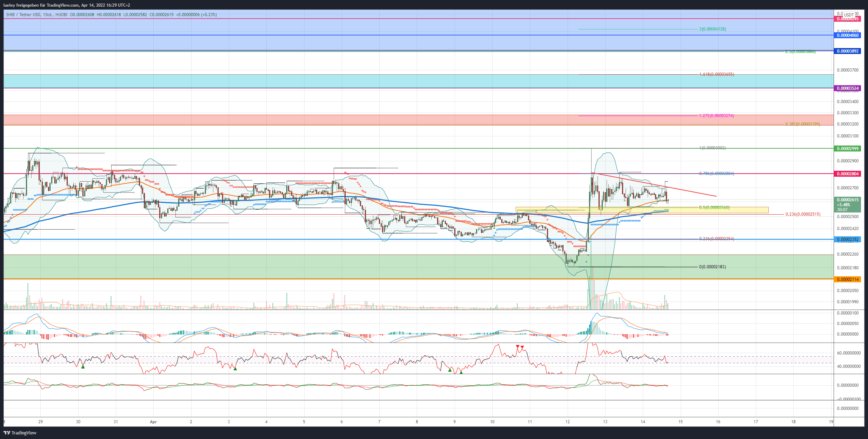This screenshot has width=868, height=439.
Task: Click the 0.00000100 MACD scale value
Action: 848,313
